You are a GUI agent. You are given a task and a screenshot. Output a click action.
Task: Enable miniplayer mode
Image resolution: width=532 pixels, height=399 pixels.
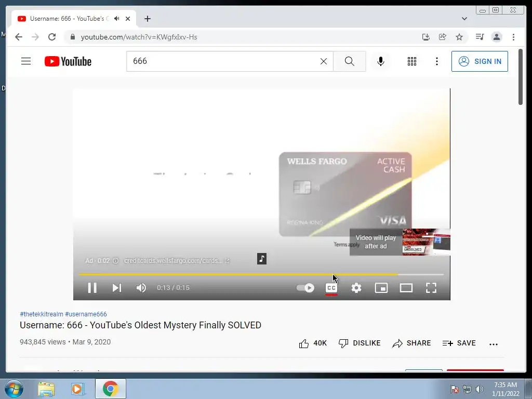[x=381, y=288]
